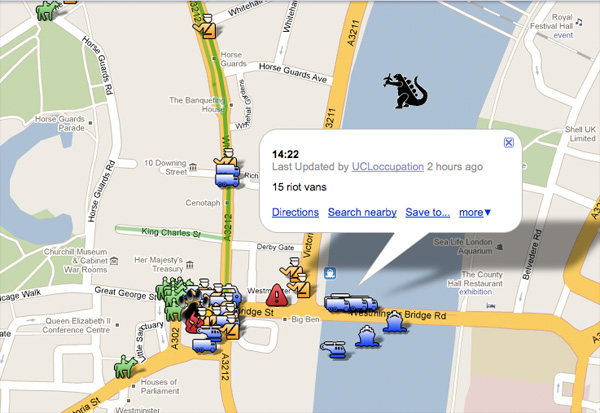Click green mounted horse marker near Victoria St
Screen dimensions: 600x413
point(125,366)
